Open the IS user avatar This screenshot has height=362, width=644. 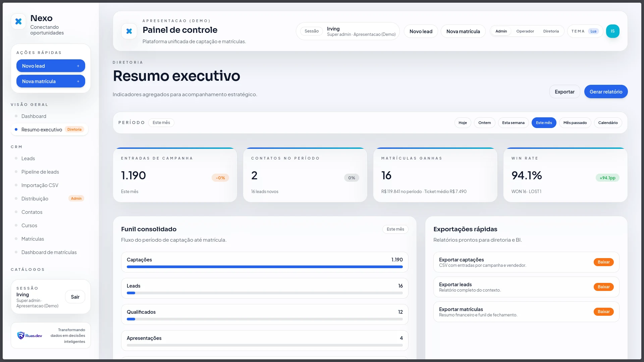(612, 31)
